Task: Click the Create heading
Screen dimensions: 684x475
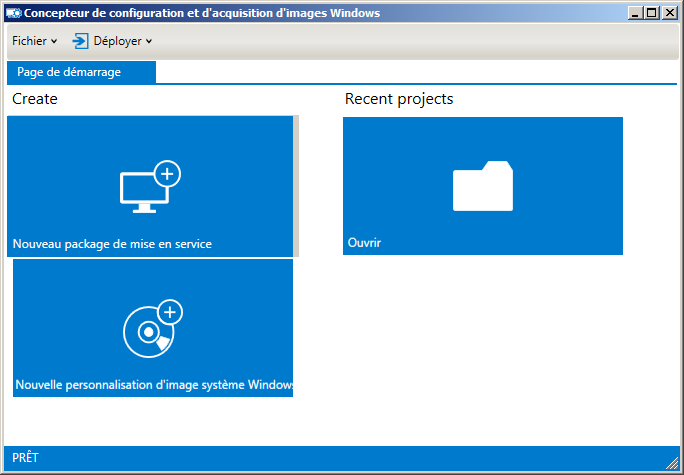Action: [x=35, y=99]
